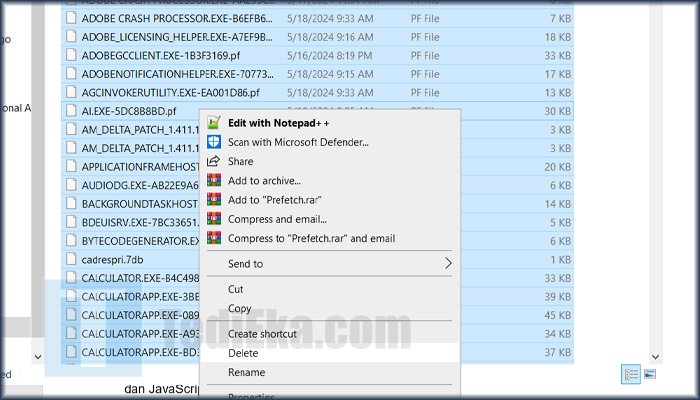Click file icon of ADOBEGCCLIENT.EXE-1B3F3169.pf

71,55
